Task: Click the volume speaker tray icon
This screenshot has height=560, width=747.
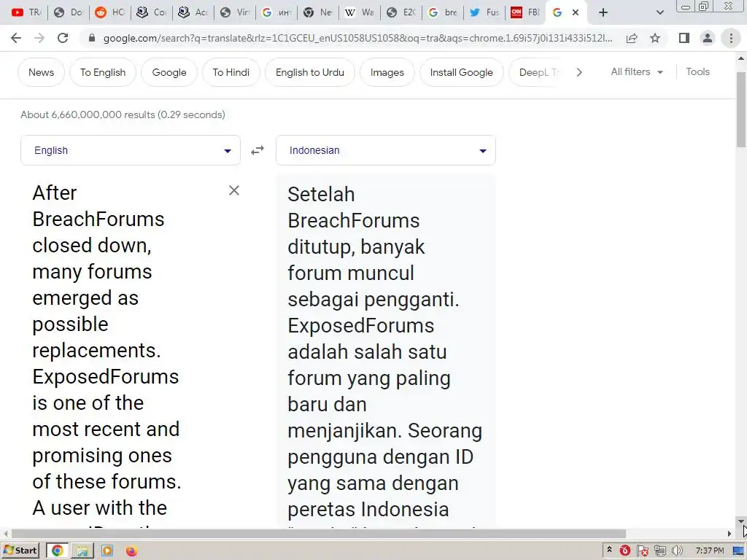Action: [676, 551]
